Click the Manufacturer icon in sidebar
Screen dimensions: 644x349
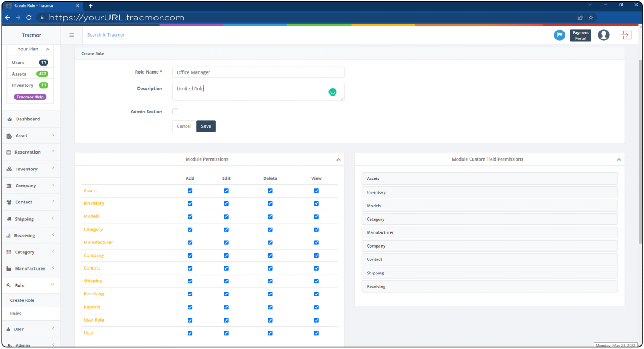[x=9, y=268]
